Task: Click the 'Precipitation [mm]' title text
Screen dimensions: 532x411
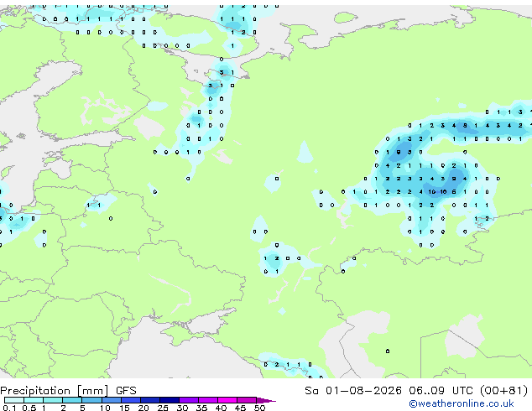Action: (x=55, y=391)
